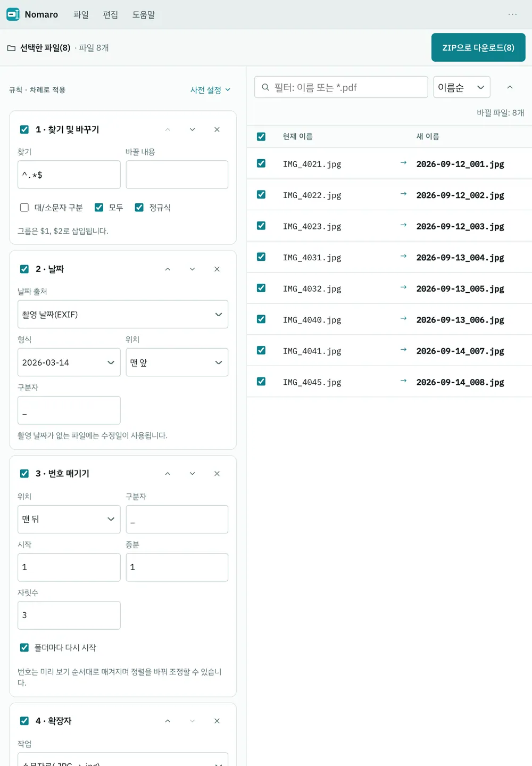Click the arrow icon for IMG_4045.jpg row
The image size is (532, 766).
click(403, 381)
